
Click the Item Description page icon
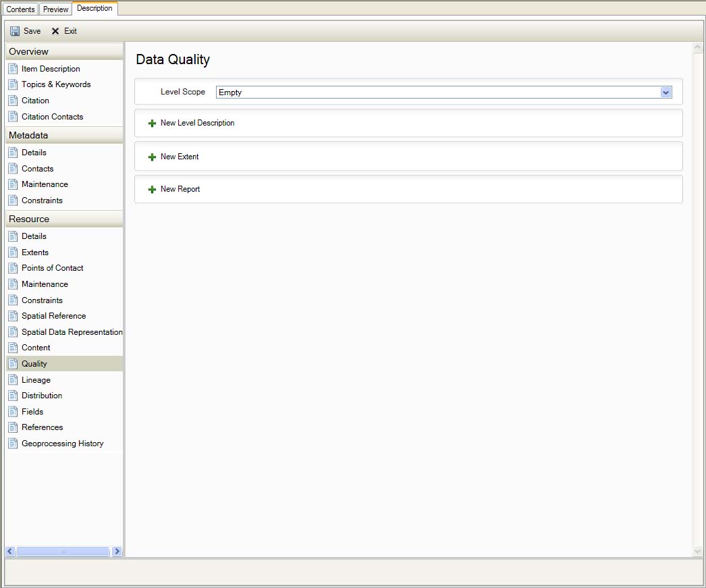13,69
